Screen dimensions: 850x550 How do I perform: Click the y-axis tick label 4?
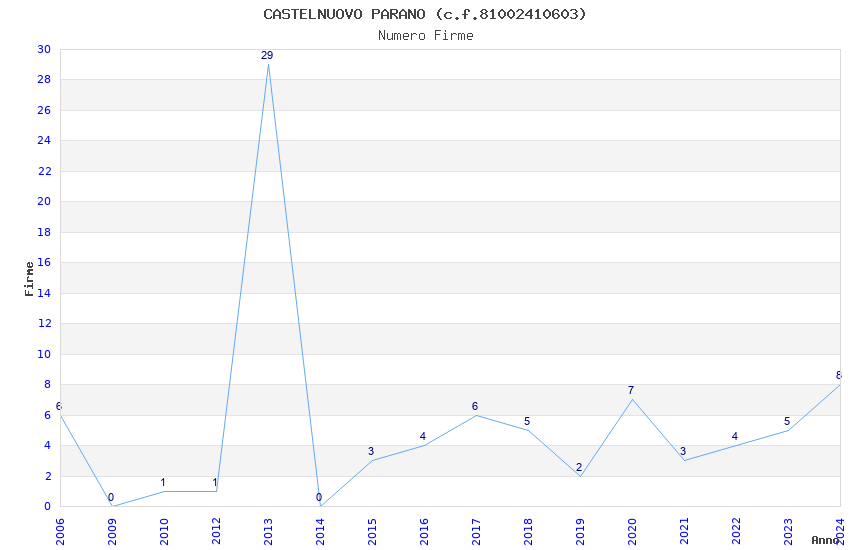[x=48, y=445]
